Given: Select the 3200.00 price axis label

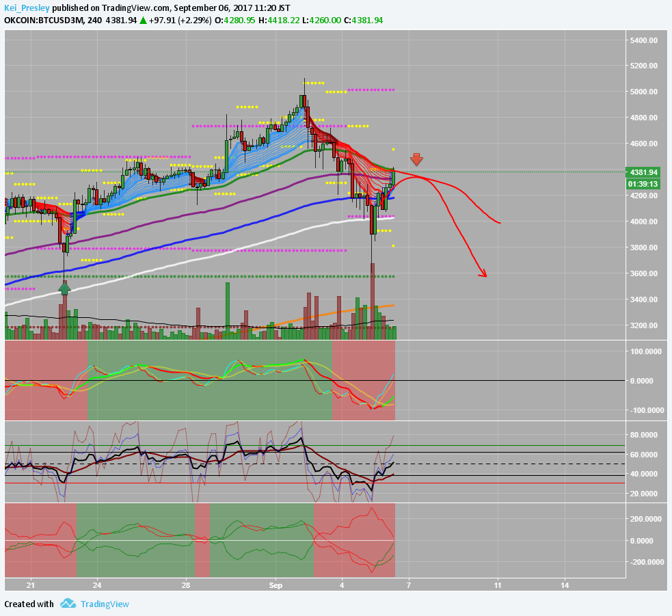Looking at the screenshot, I should (x=644, y=325).
